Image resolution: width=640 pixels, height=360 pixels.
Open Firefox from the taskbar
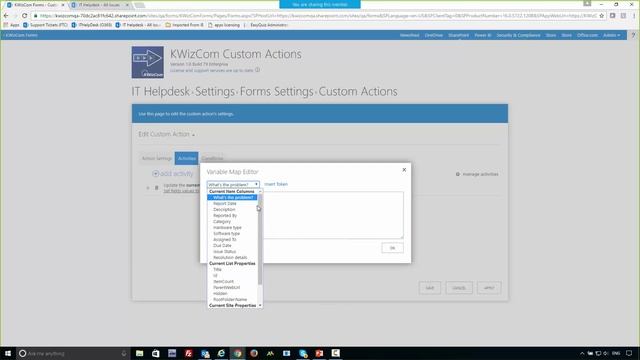click(x=254, y=353)
